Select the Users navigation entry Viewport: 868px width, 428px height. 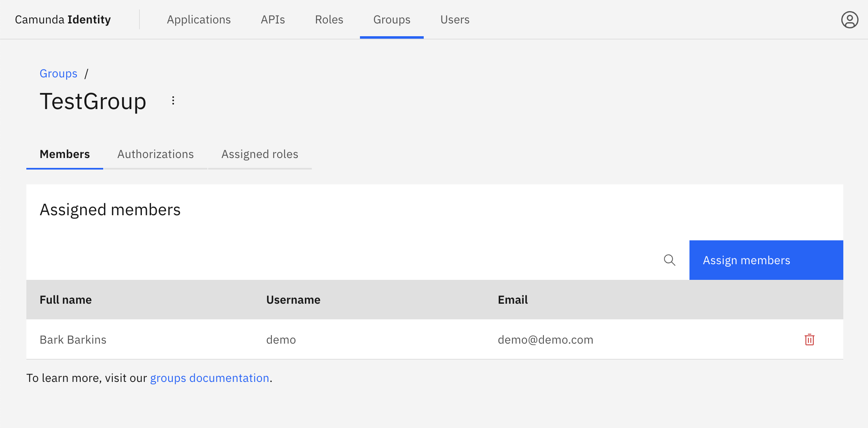click(455, 19)
